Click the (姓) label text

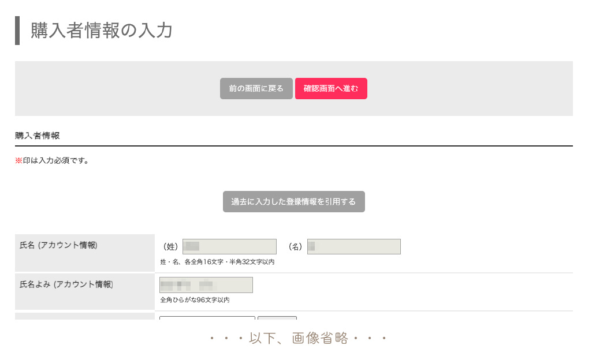(170, 247)
